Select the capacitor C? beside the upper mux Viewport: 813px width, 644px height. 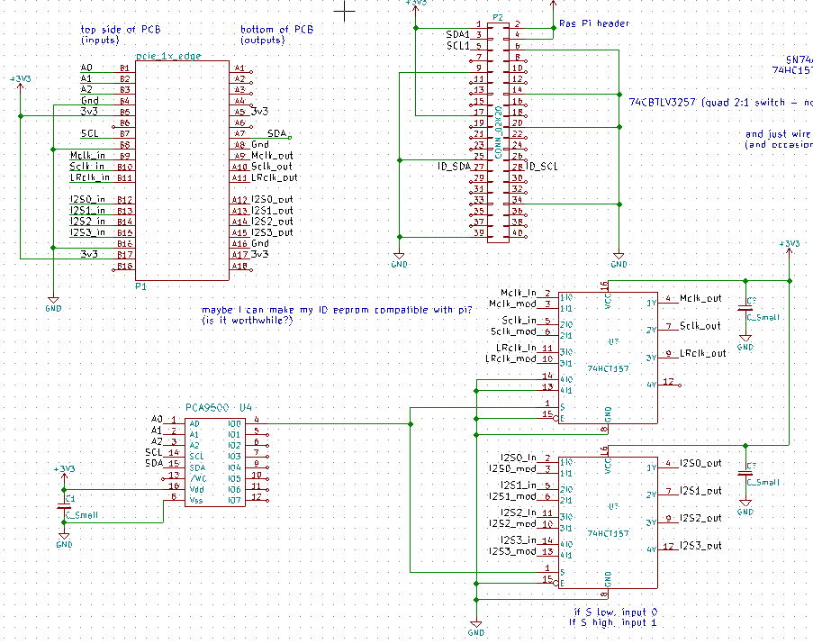pyautogui.click(x=745, y=309)
